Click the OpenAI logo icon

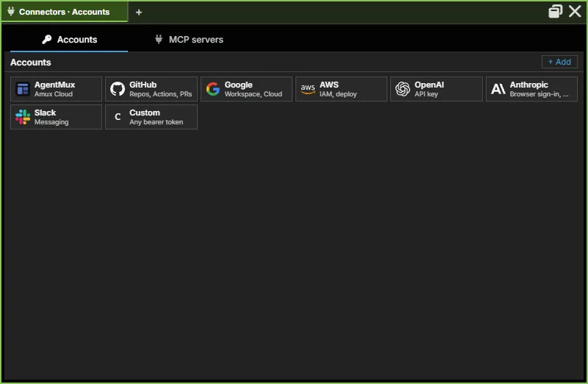tap(403, 89)
